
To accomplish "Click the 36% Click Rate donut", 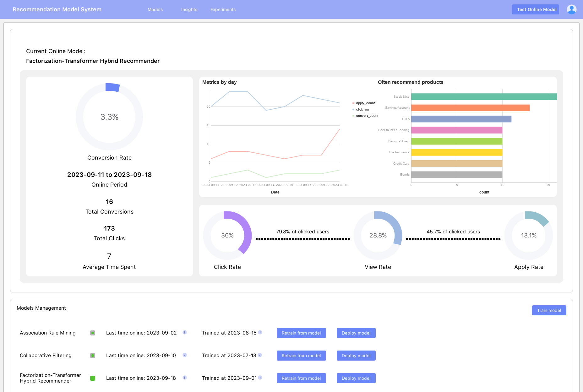I will [227, 235].
